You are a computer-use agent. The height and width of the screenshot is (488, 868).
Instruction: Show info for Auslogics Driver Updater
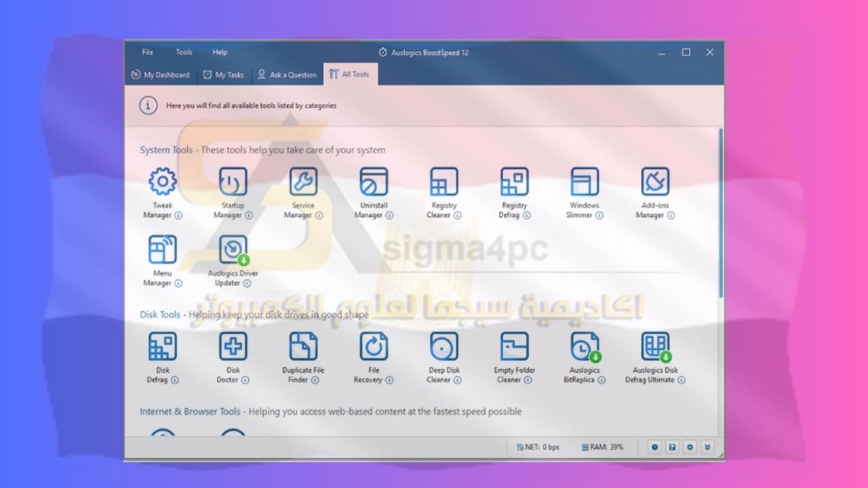tap(247, 283)
